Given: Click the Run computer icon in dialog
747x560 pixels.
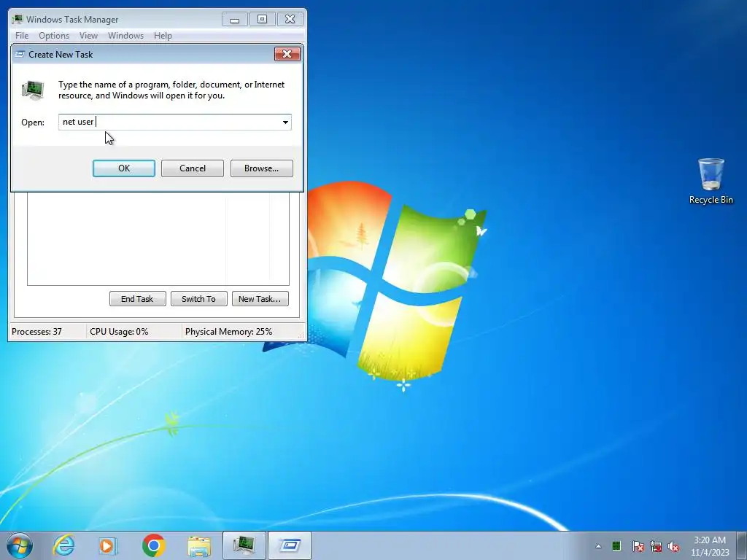Looking at the screenshot, I should pyautogui.click(x=33, y=90).
